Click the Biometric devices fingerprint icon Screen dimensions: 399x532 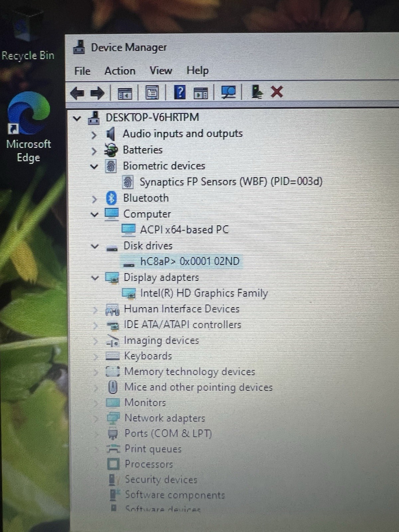pos(111,166)
